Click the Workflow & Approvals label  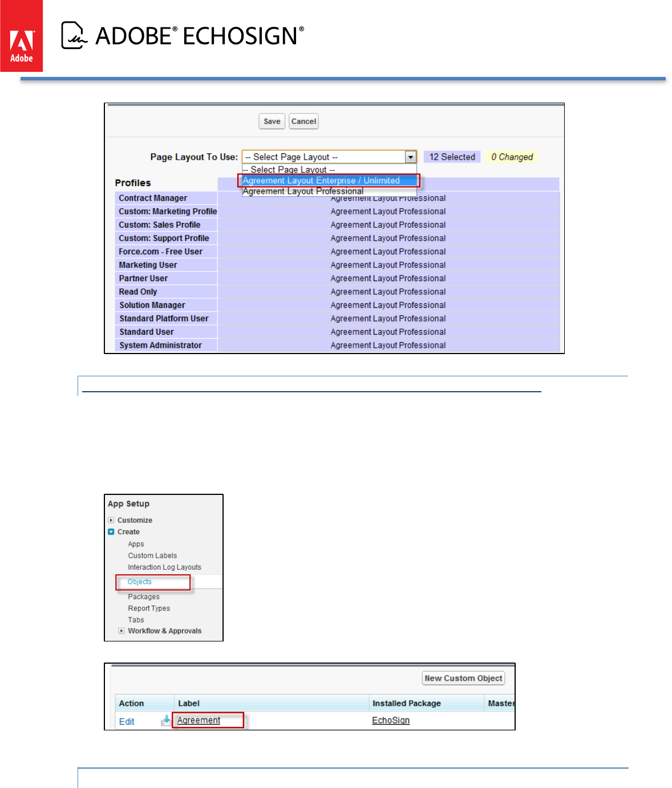pos(165,631)
